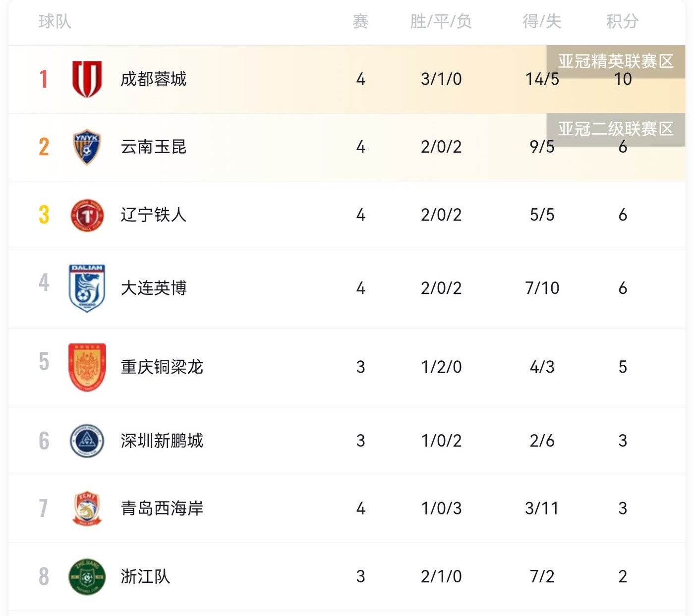Open the Shenzhen Xinpengcheng circular logo
694x616 pixels.
point(87,441)
